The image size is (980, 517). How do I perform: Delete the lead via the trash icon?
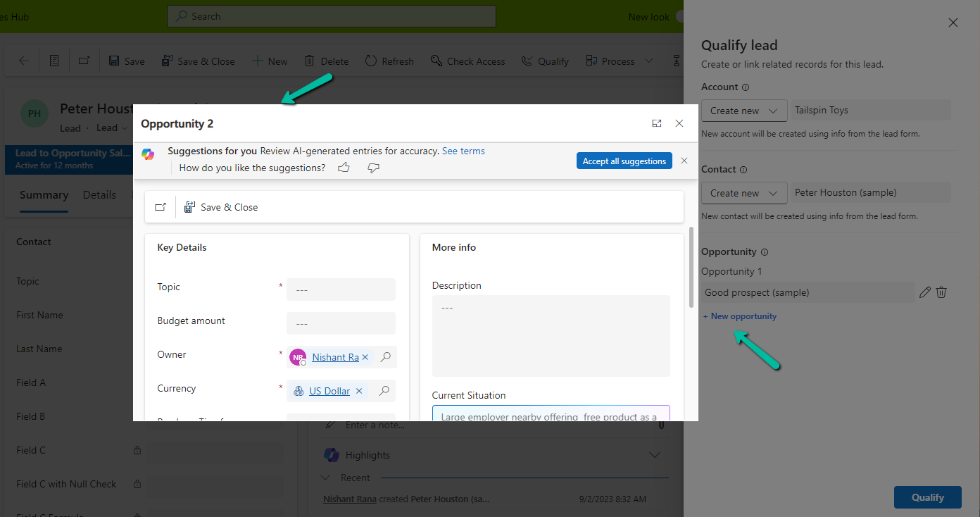(326, 61)
